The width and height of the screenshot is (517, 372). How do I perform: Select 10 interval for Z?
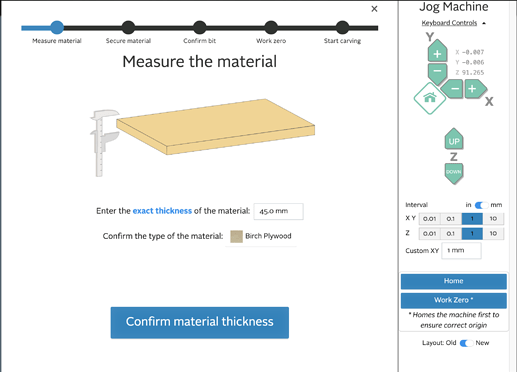coord(493,233)
